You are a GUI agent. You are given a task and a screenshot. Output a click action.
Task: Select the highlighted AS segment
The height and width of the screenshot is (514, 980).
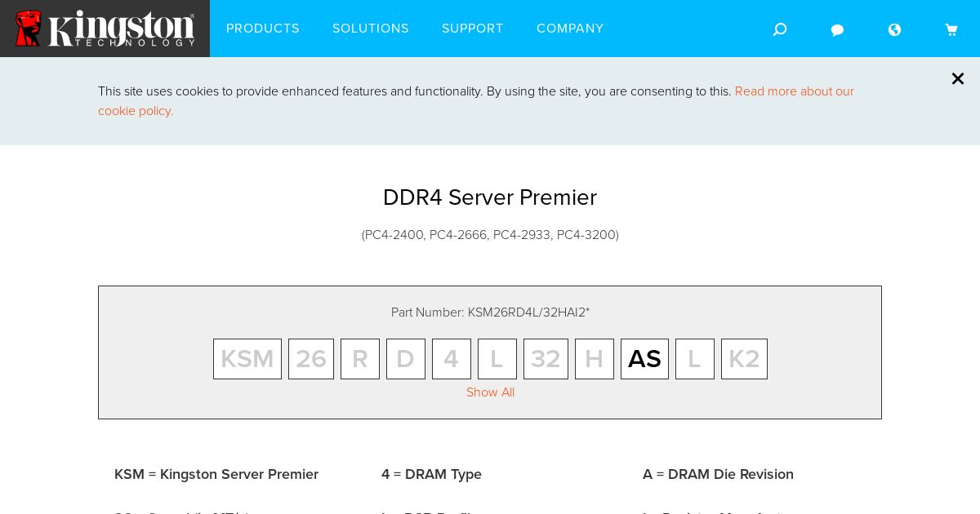(644, 359)
